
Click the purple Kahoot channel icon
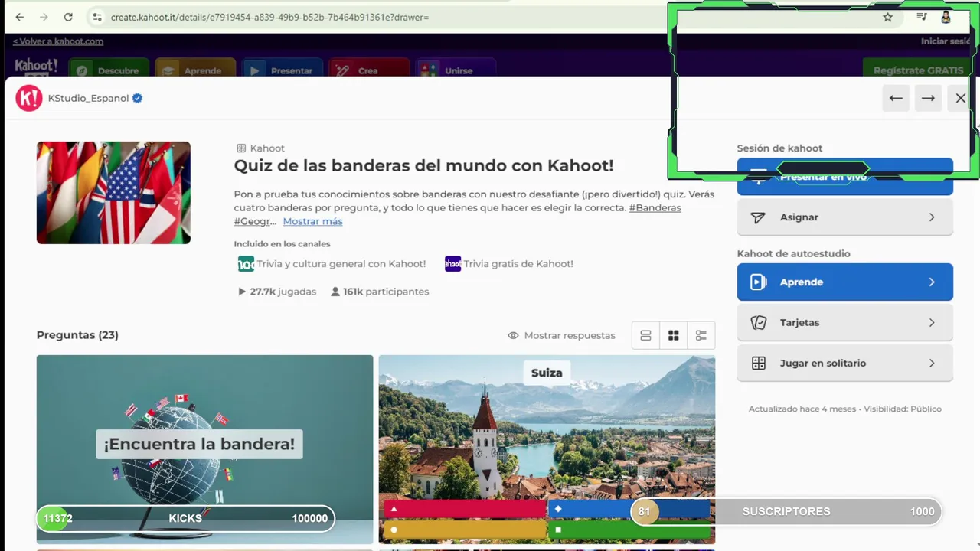click(453, 264)
